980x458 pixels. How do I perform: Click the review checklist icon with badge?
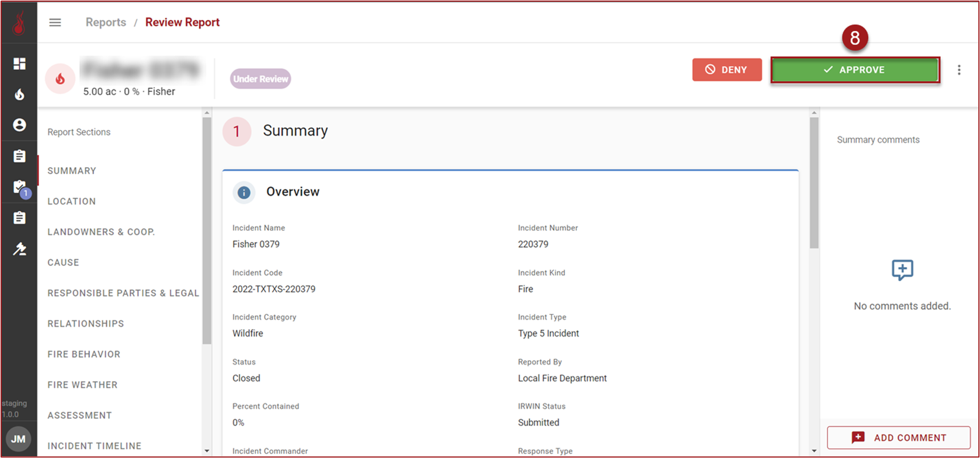(x=19, y=187)
